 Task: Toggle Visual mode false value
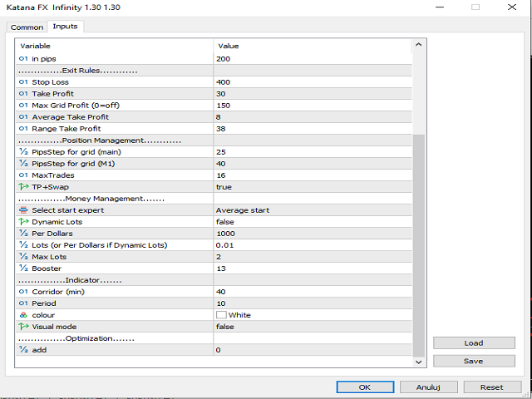(313, 327)
